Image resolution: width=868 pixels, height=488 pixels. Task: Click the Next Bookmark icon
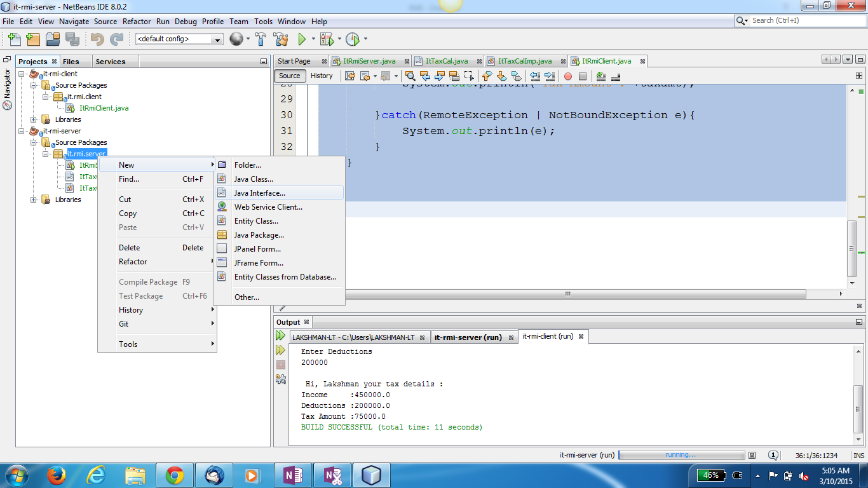(x=502, y=76)
